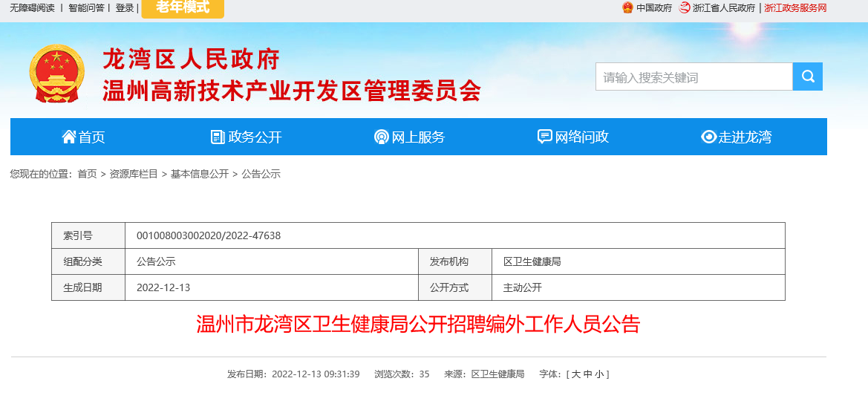The height and width of the screenshot is (410, 868).
Task: Click the 公开方式 label cell
Action: 455,287
